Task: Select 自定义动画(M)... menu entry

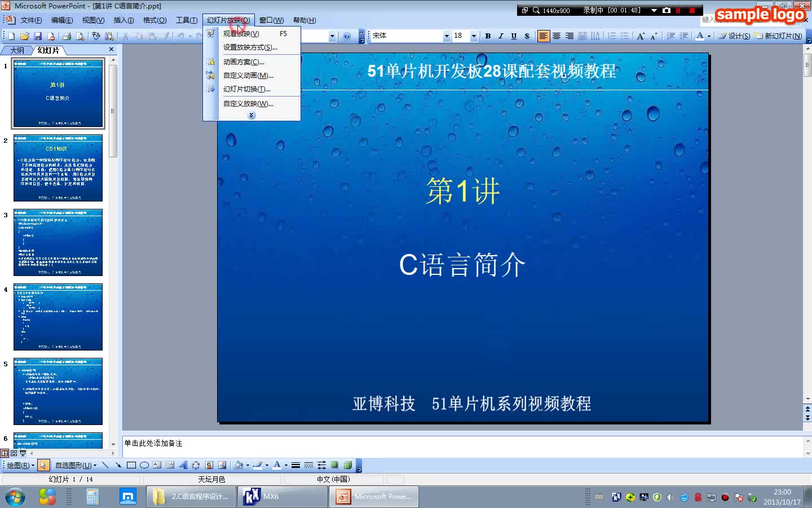Action: click(x=251, y=76)
